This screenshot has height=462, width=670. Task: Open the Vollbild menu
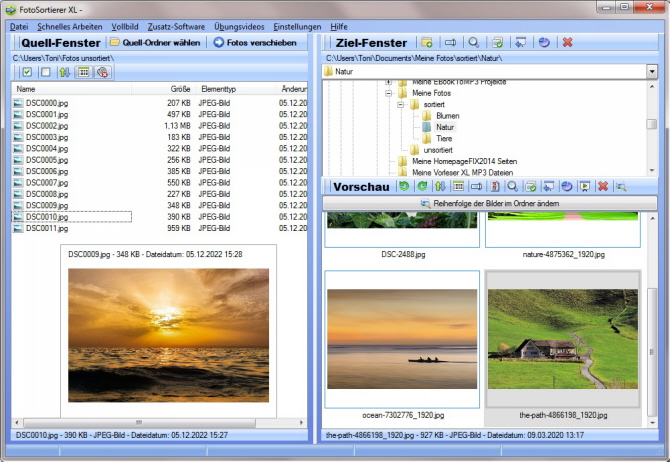tap(125, 26)
